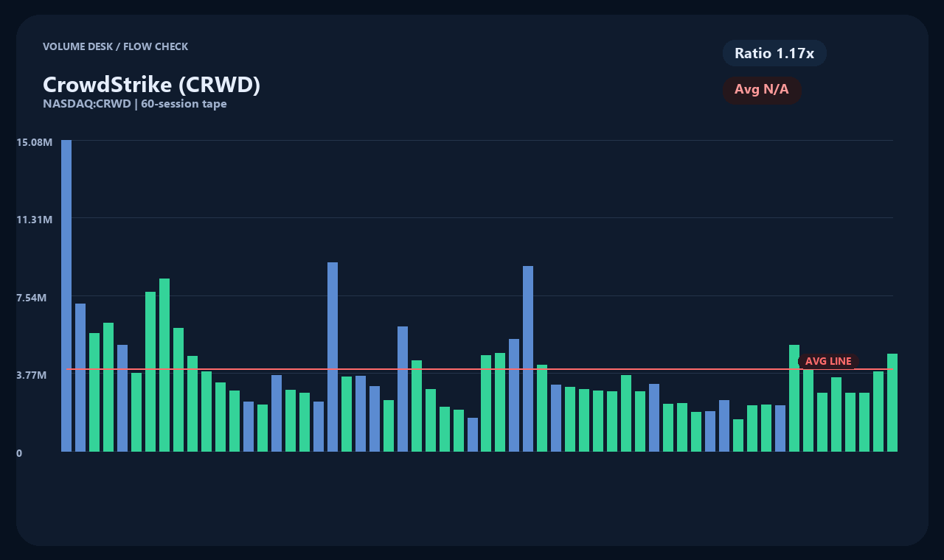944x560 pixels.
Task: Click the 7.54M axis label
Action: click(x=32, y=298)
